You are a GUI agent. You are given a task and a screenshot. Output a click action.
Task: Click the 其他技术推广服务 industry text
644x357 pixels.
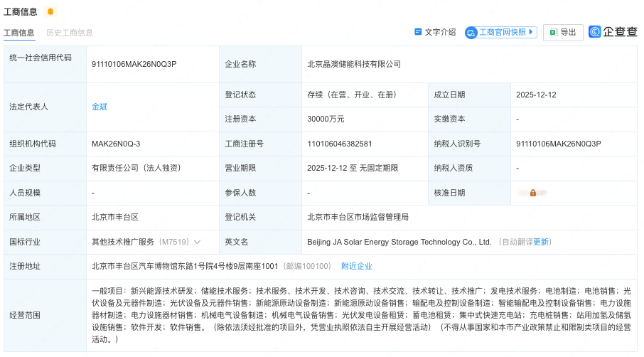(x=123, y=242)
